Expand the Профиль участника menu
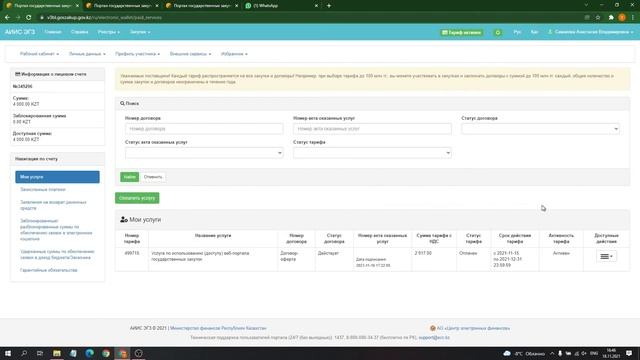 [x=137, y=54]
